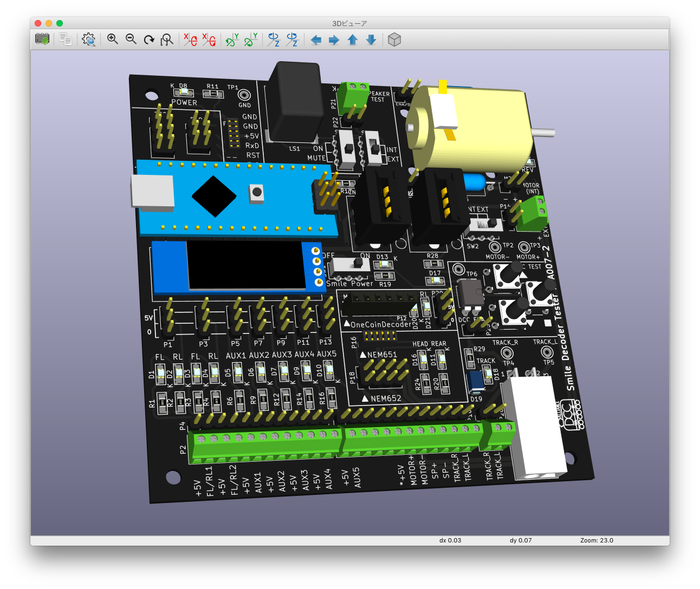Image resolution: width=700 pixels, height=589 pixels.
Task: Move the board down with arrow
Action: pyautogui.click(x=371, y=40)
